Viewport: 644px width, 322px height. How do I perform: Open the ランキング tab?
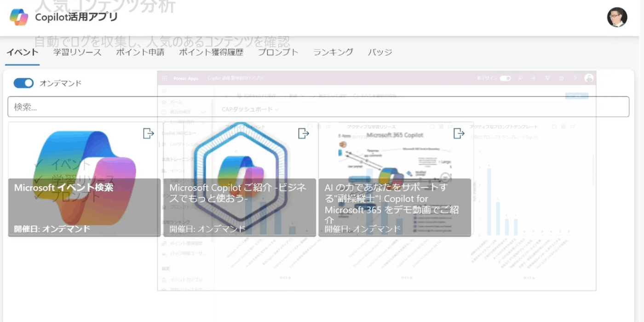[333, 52]
